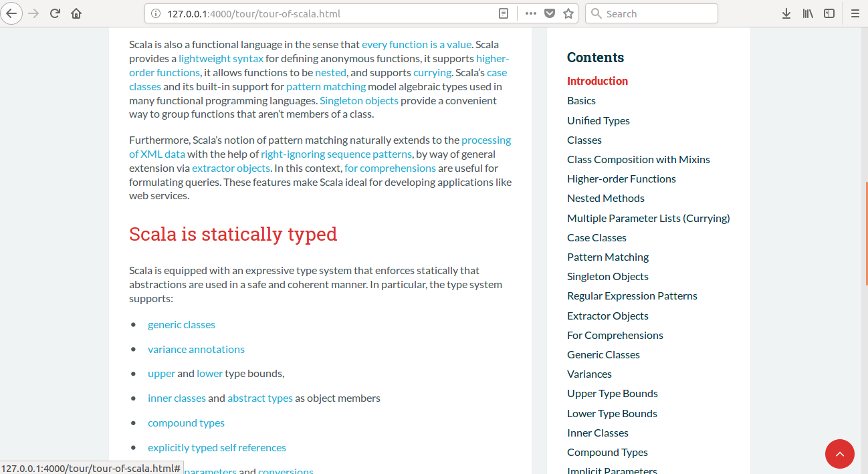Viewport: 868px width, 474px height.
Task: Reload the current page
Action: (55, 13)
